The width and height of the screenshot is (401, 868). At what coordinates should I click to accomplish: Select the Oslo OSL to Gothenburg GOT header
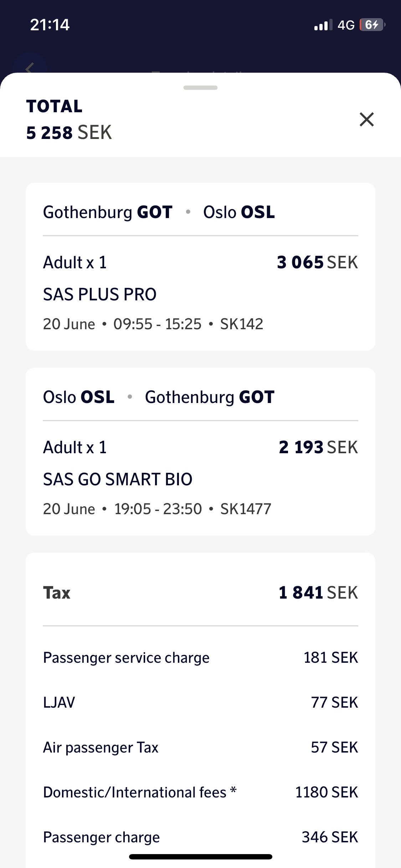click(159, 397)
